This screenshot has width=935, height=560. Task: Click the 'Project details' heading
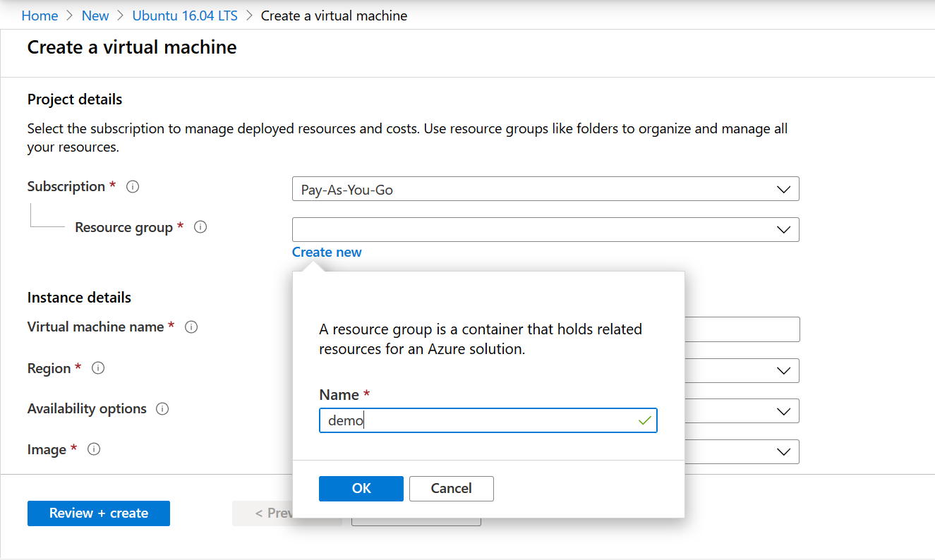tap(75, 99)
